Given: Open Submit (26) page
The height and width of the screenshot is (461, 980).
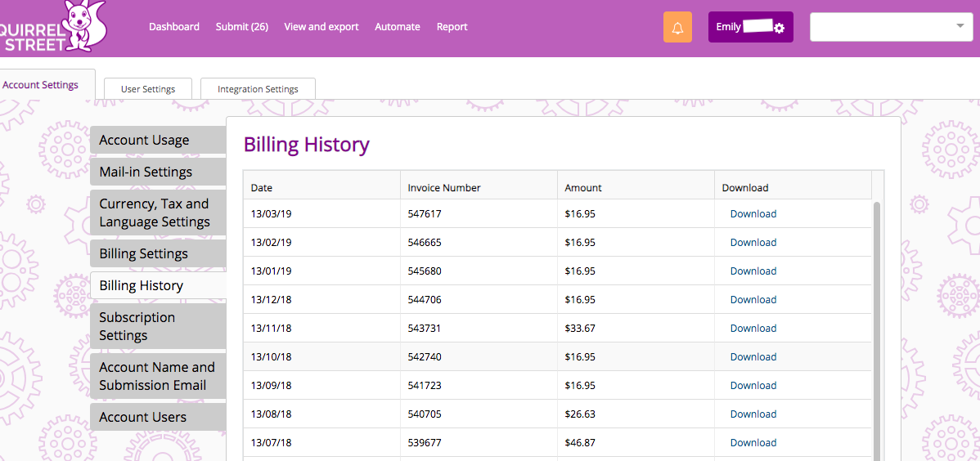Looking at the screenshot, I should (x=242, y=27).
